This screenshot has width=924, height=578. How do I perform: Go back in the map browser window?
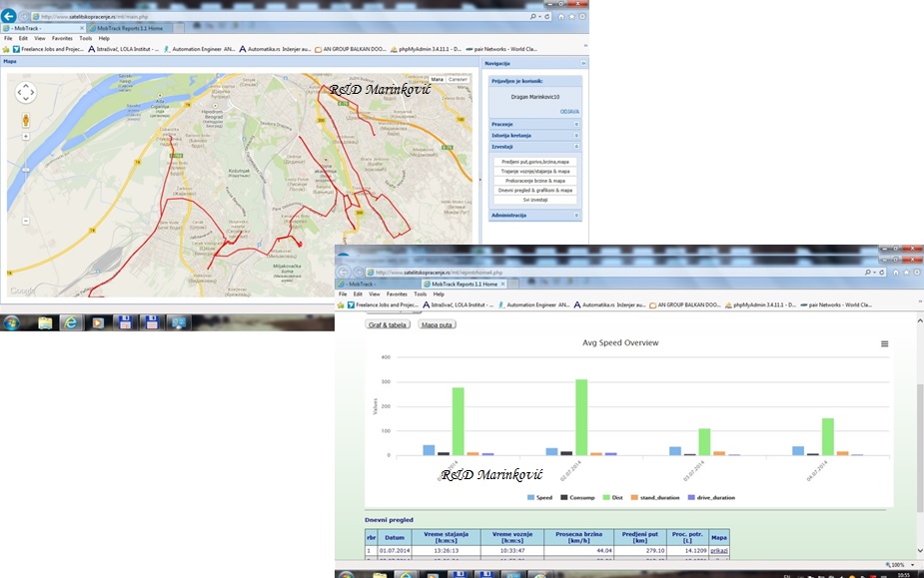click(9, 16)
